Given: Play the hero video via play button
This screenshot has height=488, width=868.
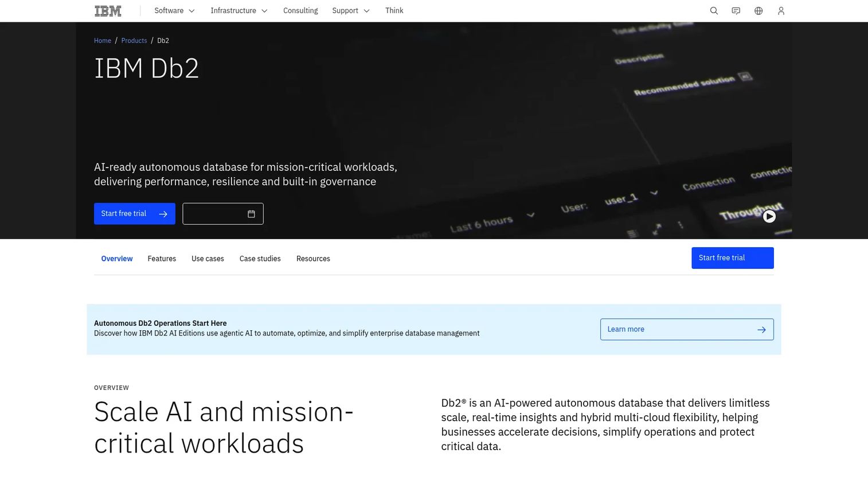Looking at the screenshot, I should pos(769,216).
